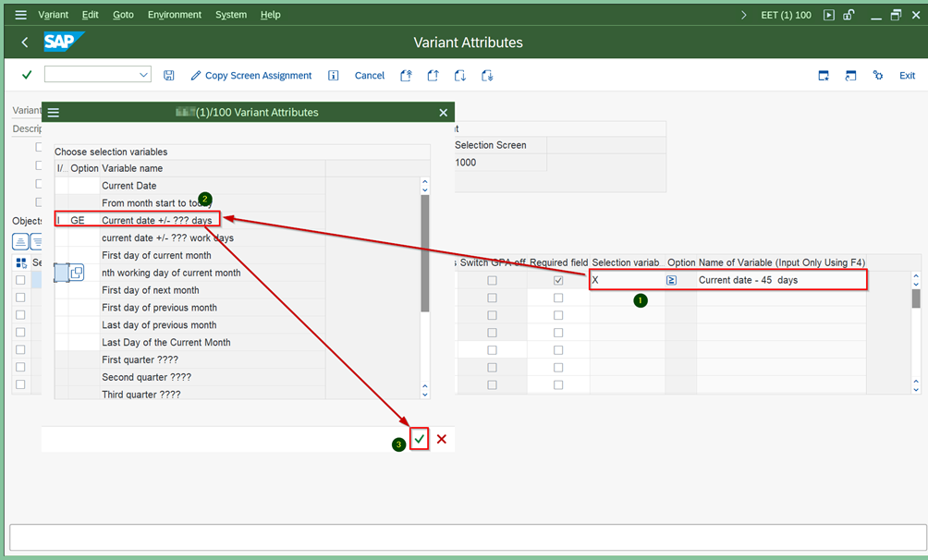This screenshot has width=928, height=560.
Task: Open the command field dropdown
Action: pyautogui.click(x=143, y=75)
